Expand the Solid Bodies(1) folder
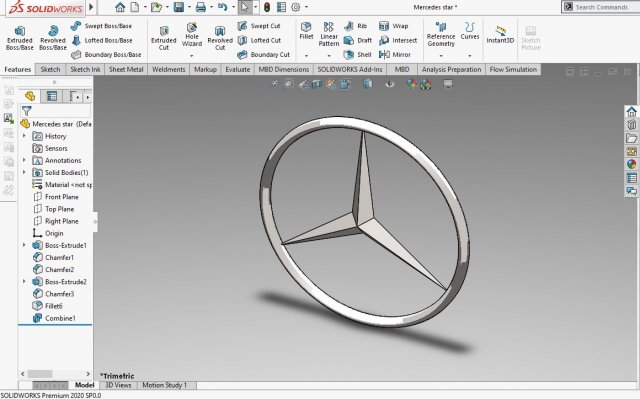 click(x=24, y=172)
